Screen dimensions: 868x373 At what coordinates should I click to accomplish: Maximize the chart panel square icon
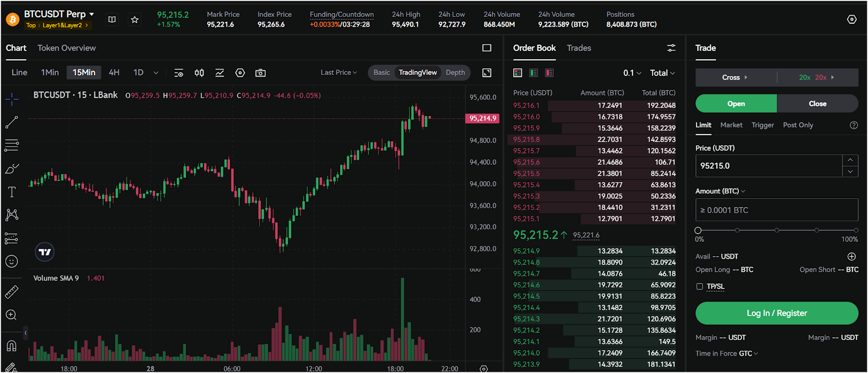[x=487, y=48]
